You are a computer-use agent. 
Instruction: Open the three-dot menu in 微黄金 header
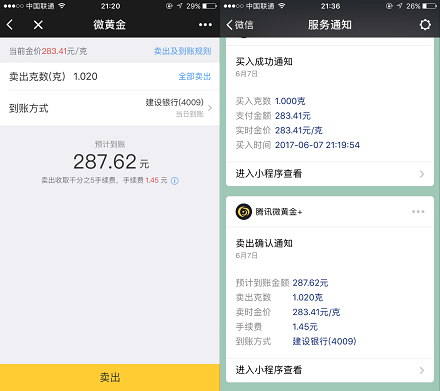[205, 25]
